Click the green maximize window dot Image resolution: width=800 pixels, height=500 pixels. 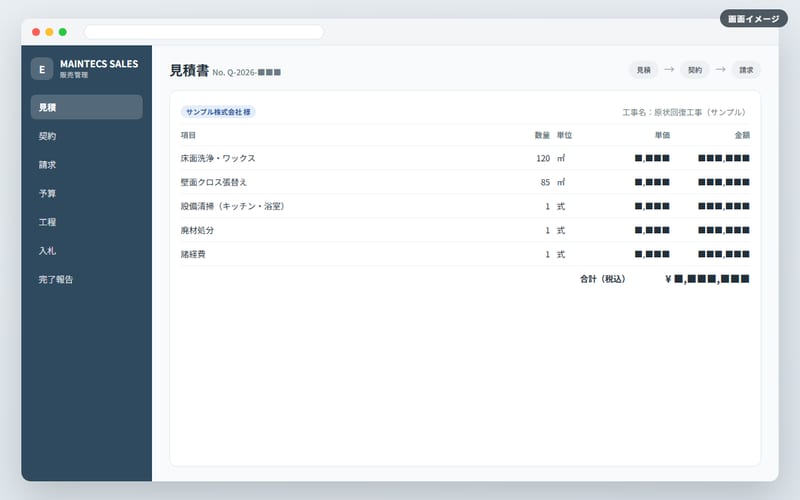pos(63,32)
